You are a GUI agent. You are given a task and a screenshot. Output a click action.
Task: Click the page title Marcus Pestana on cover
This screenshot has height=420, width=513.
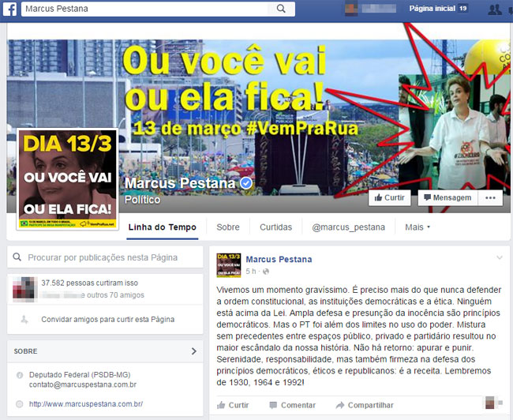click(x=180, y=183)
